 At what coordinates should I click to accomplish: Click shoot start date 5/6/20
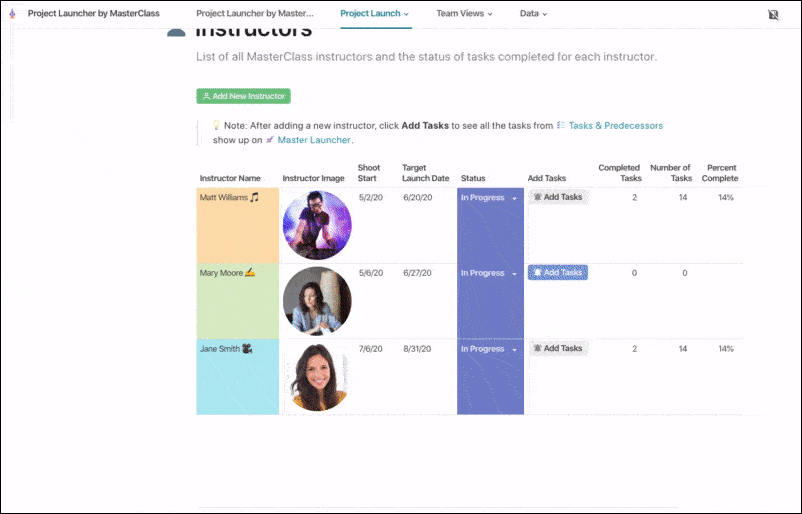[x=371, y=273]
